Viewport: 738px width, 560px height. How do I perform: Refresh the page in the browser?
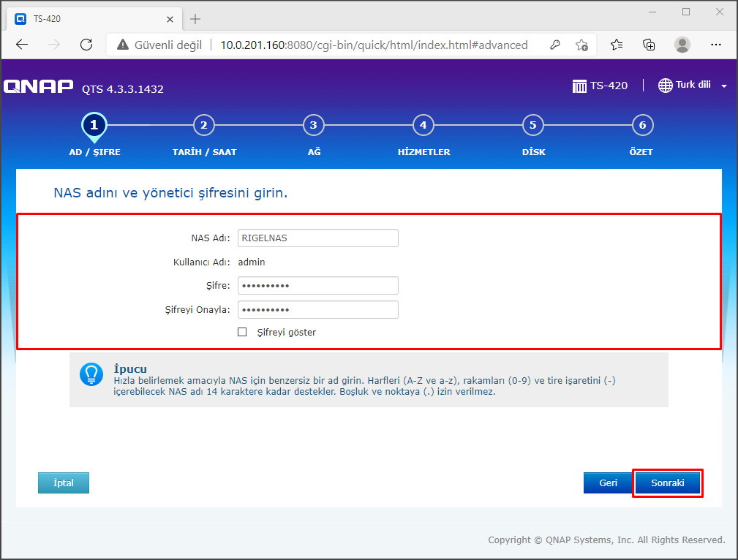pyautogui.click(x=86, y=45)
